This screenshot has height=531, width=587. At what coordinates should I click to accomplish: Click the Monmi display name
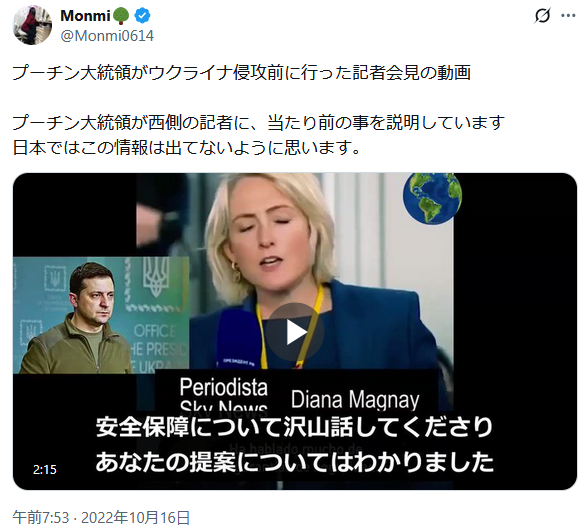(85, 16)
